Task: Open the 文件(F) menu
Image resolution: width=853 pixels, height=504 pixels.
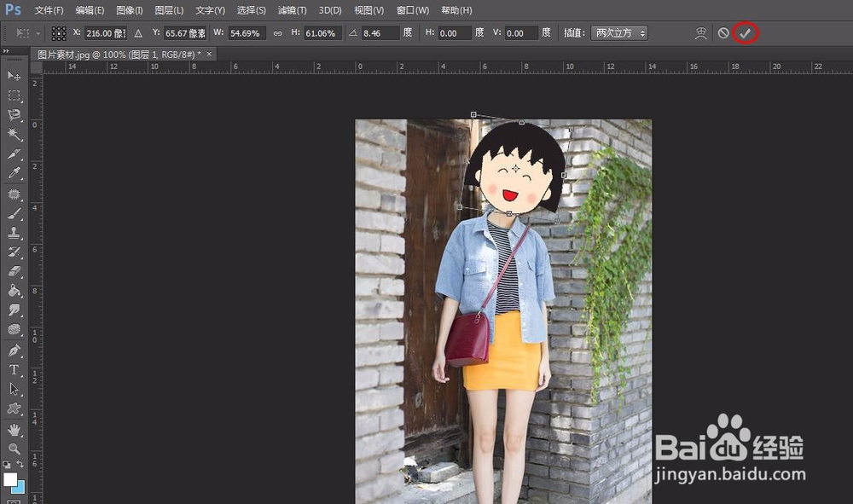Action: (x=49, y=10)
